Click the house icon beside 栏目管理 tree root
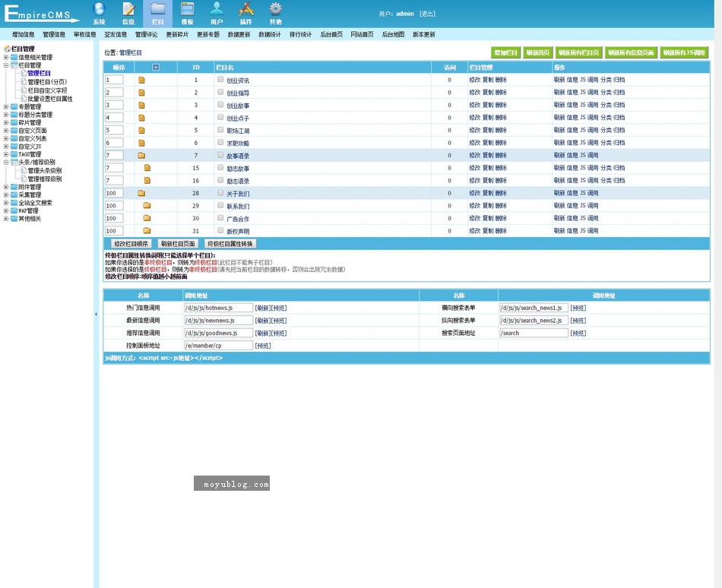The height and width of the screenshot is (588, 722). [7, 49]
